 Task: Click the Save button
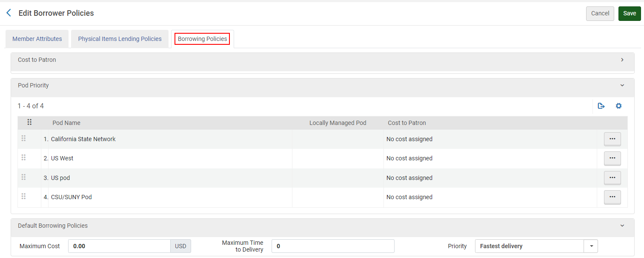[x=629, y=13]
